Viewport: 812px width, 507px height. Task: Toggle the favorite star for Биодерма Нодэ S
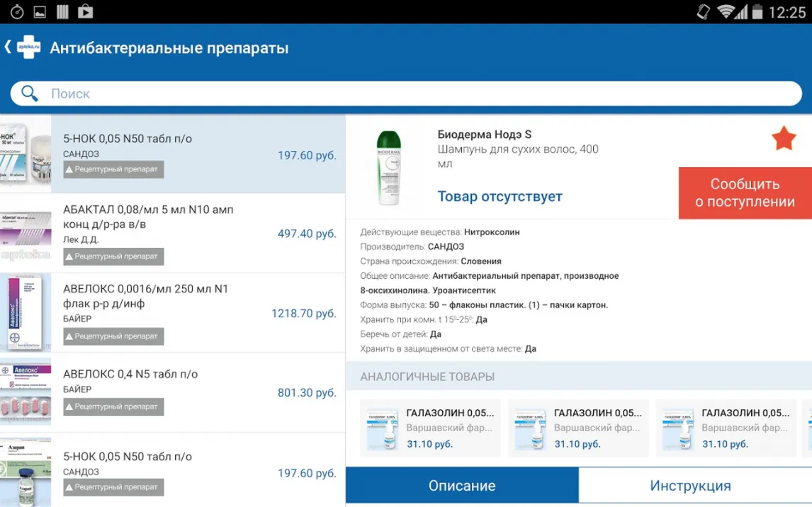(x=784, y=139)
